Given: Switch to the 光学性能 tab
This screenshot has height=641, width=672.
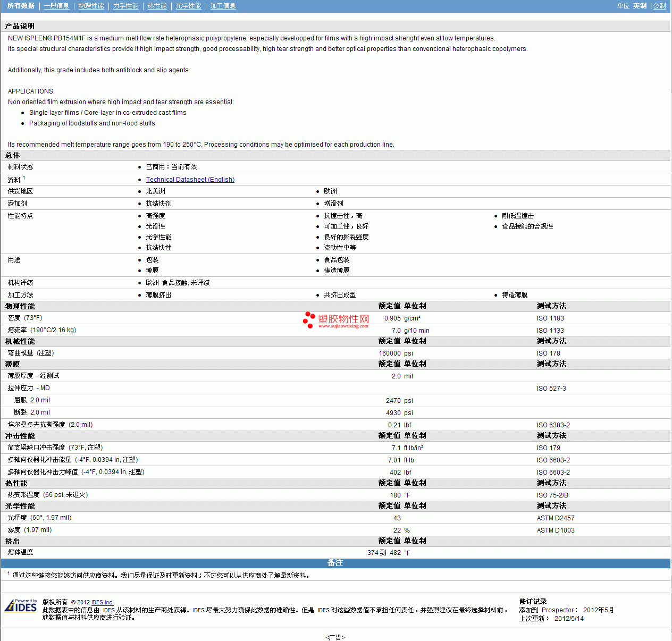Looking at the screenshot, I should 188,6.
